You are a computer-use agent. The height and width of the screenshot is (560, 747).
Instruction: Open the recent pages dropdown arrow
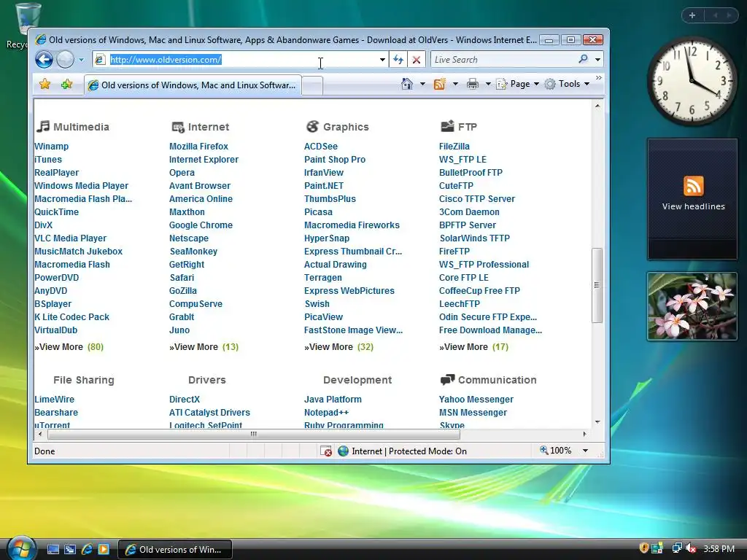[x=81, y=60]
